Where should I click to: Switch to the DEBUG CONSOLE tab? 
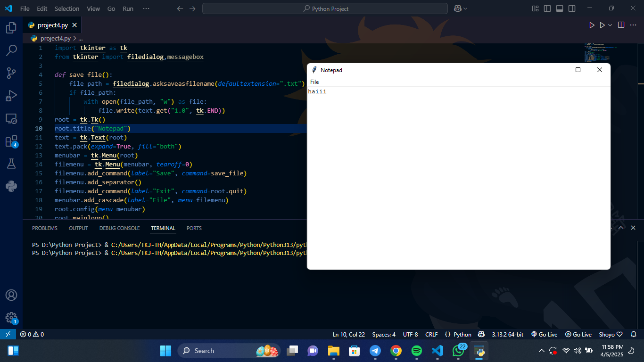pos(119,228)
